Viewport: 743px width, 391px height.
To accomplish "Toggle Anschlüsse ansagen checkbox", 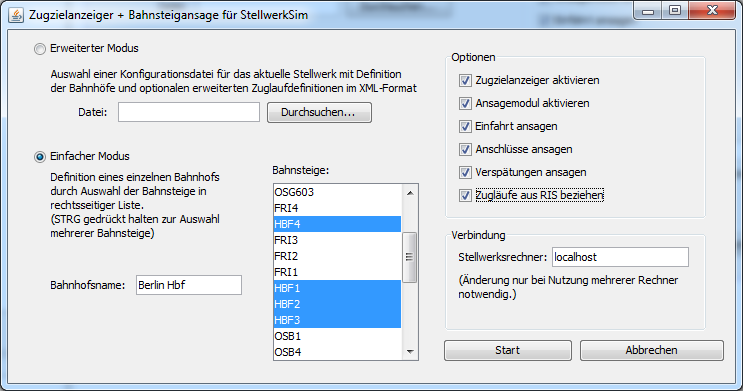I will tap(465, 149).
